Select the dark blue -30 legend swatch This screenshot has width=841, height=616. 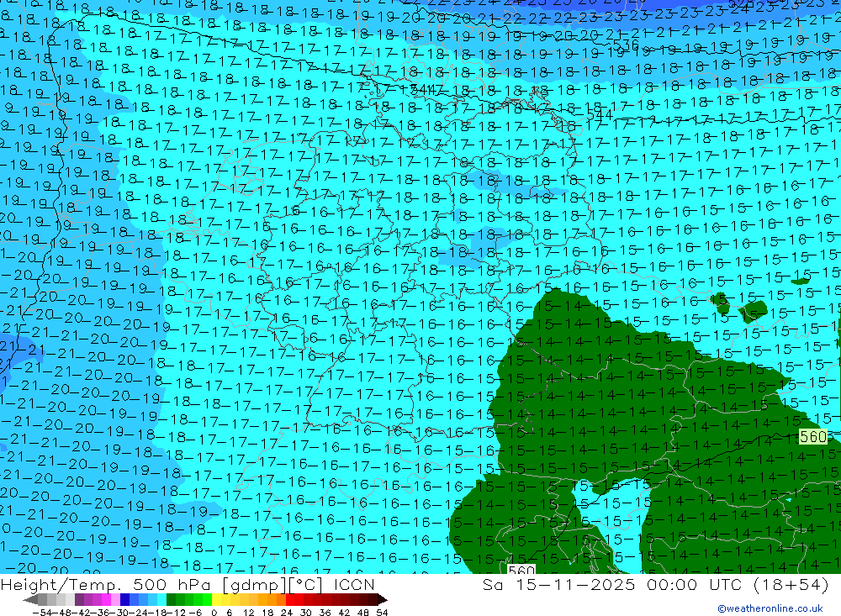(x=125, y=599)
